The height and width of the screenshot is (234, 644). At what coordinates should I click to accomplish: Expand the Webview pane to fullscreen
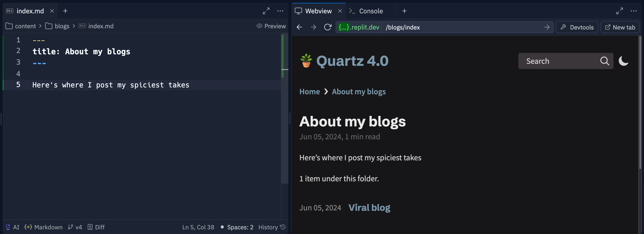point(619,11)
